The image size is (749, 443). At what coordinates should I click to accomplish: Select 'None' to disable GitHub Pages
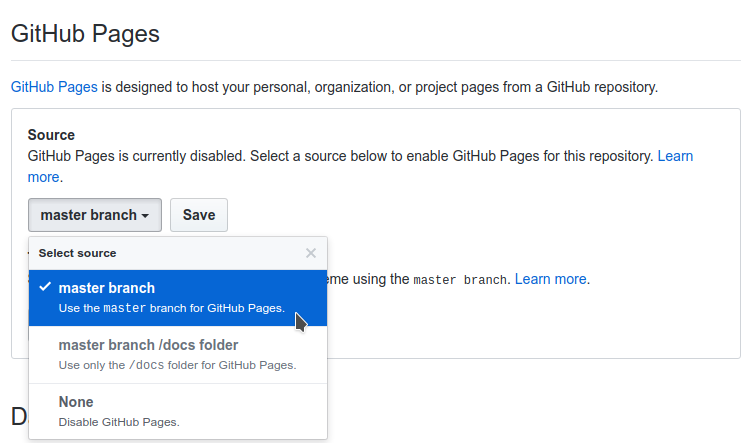[x=76, y=402]
